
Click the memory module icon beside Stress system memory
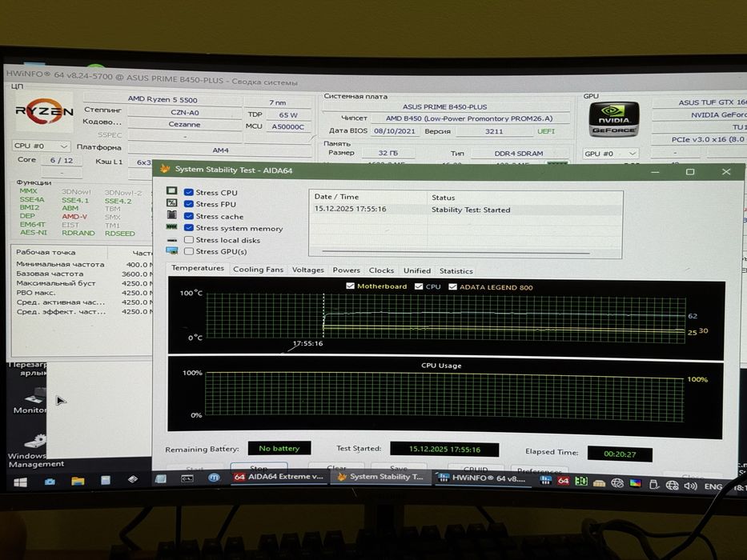click(x=171, y=227)
